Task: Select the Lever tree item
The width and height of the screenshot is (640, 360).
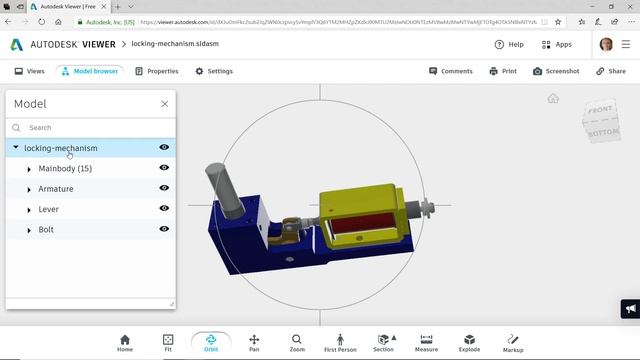Action: pyautogui.click(x=49, y=209)
